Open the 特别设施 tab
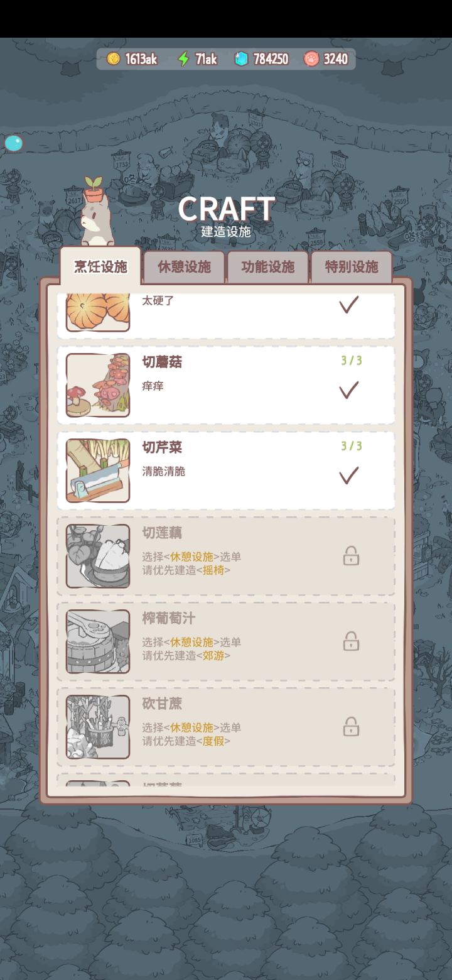 point(352,267)
